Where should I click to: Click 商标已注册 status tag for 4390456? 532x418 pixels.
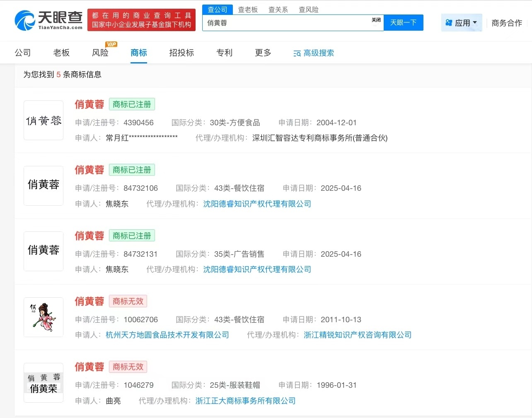(132, 104)
